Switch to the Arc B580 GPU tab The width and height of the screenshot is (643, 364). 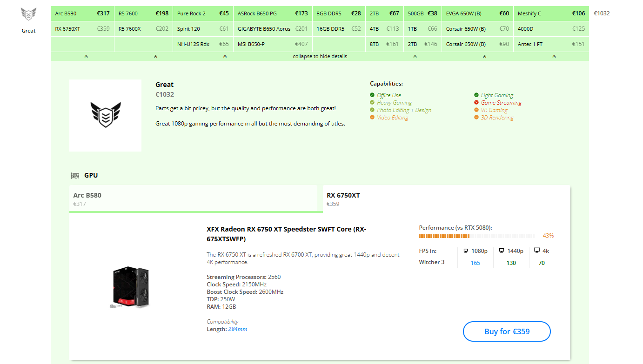(193, 199)
